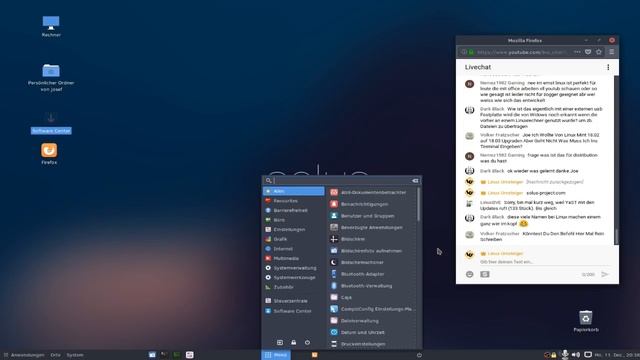Open Druckeinstellungen entry
This screenshot has width=640, height=360.
(372, 344)
